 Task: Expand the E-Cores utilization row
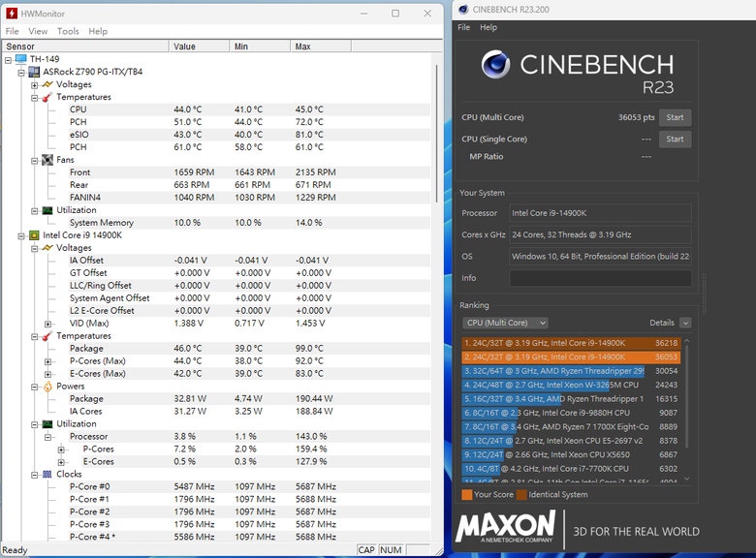[x=61, y=462]
